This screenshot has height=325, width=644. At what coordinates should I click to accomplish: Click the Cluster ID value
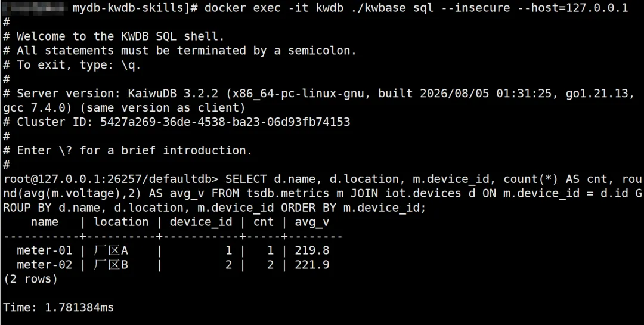[225, 122]
